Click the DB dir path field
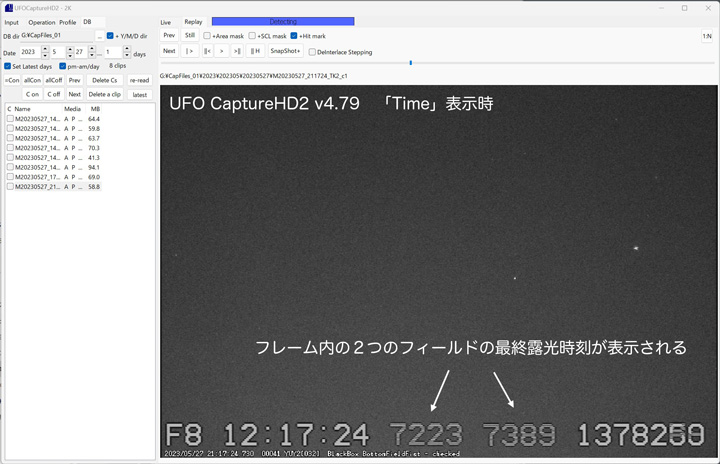Viewport: 720px width, 464px height. pyautogui.click(x=57, y=35)
